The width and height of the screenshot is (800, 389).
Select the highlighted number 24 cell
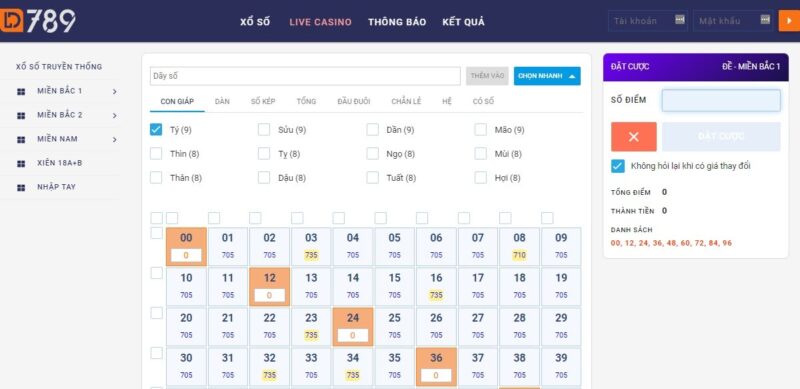tap(353, 327)
